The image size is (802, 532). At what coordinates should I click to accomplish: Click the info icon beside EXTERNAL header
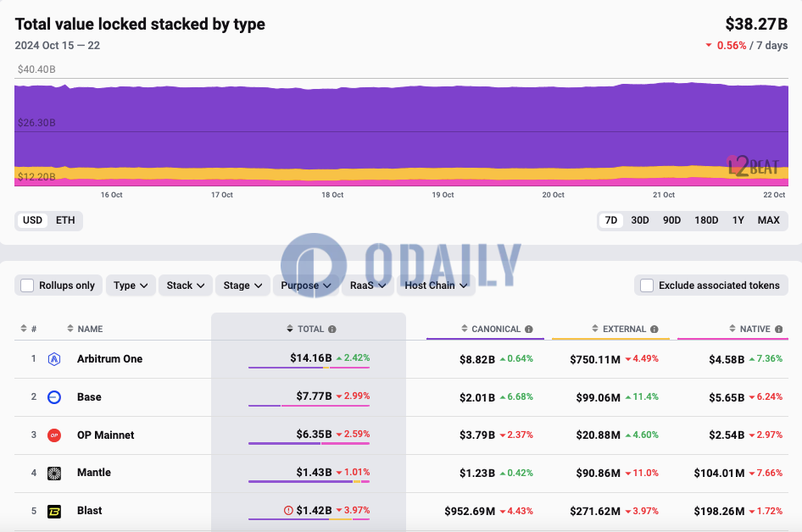click(x=654, y=330)
